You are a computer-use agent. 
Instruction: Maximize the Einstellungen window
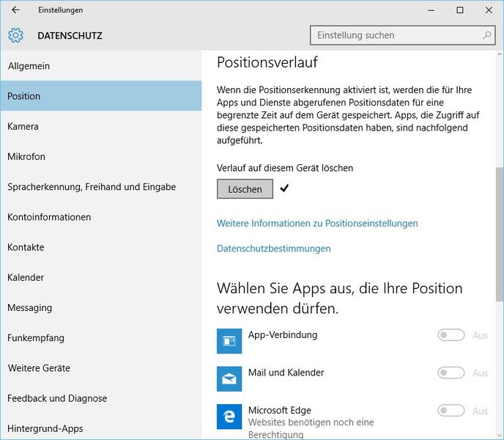pos(460,10)
